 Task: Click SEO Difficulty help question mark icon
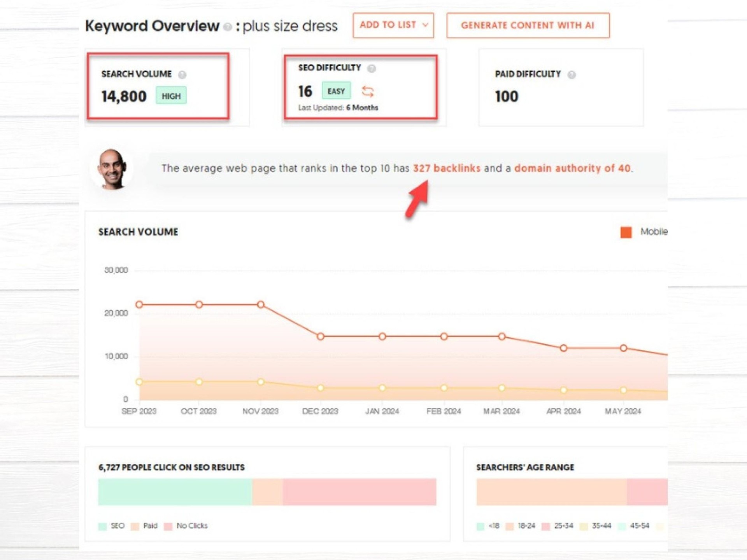(372, 69)
